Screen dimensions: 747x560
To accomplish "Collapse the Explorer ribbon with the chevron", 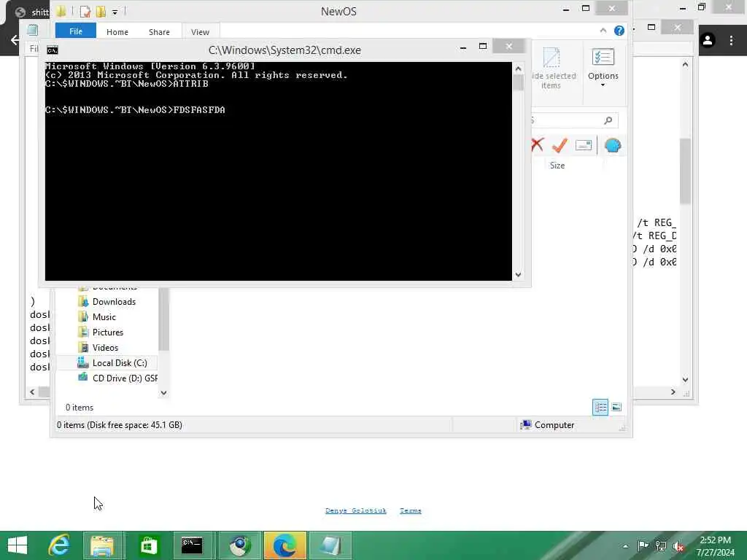I will pyautogui.click(x=603, y=31).
